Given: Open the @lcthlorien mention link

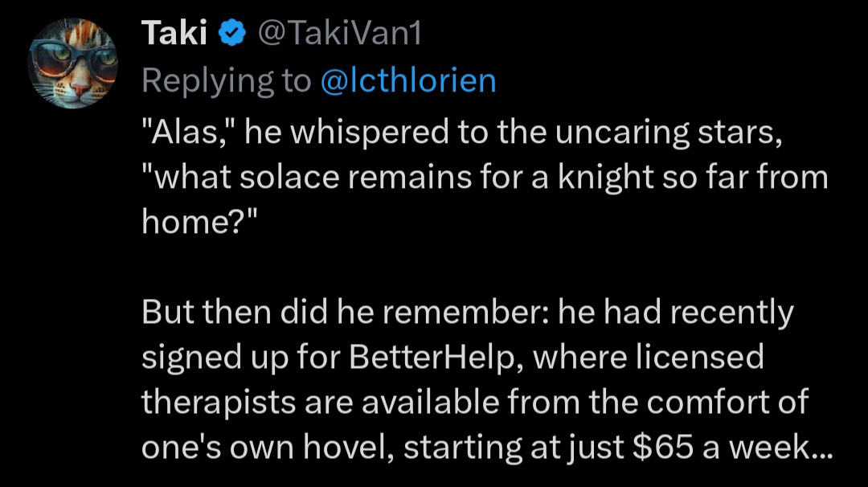Looking at the screenshot, I should coord(407,80).
